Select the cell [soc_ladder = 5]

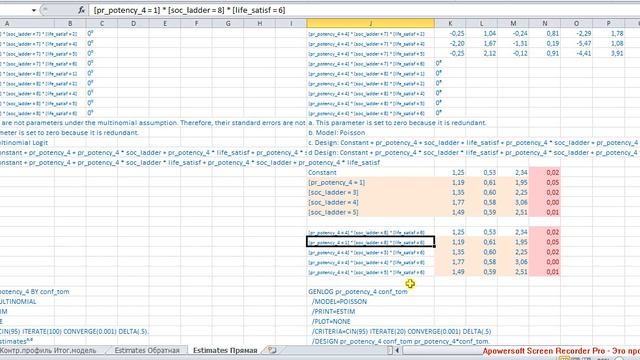[370, 212]
